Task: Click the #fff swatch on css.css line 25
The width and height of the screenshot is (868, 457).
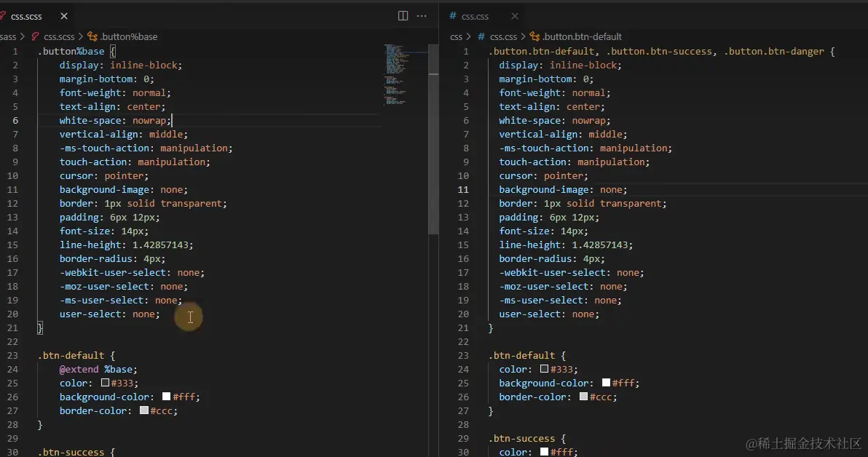Action: [x=606, y=382]
